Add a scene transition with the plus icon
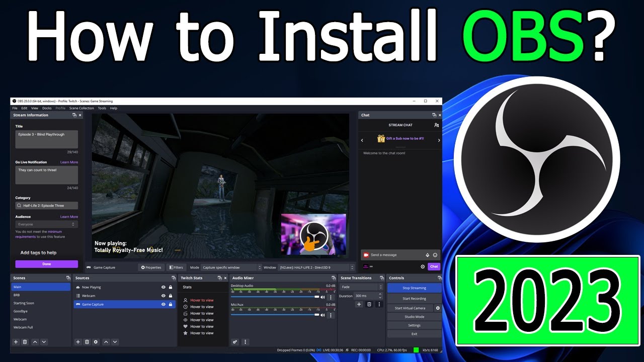 point(359,304)
